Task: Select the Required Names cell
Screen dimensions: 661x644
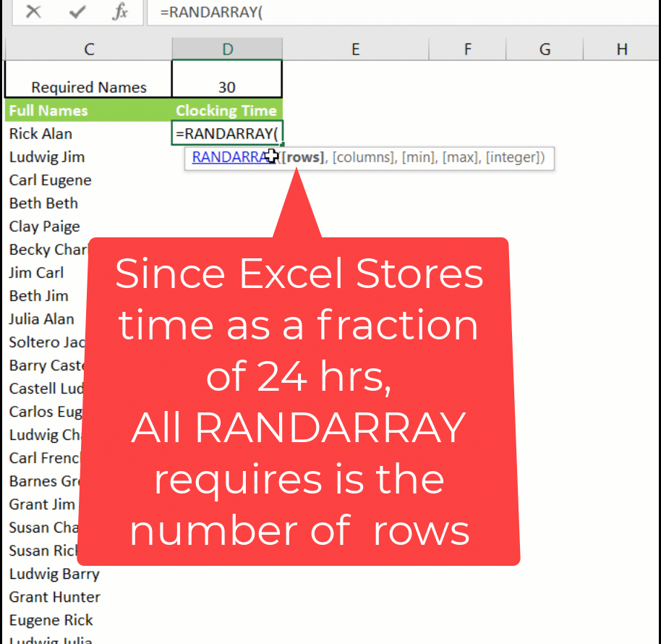Action: pos(87,85)
